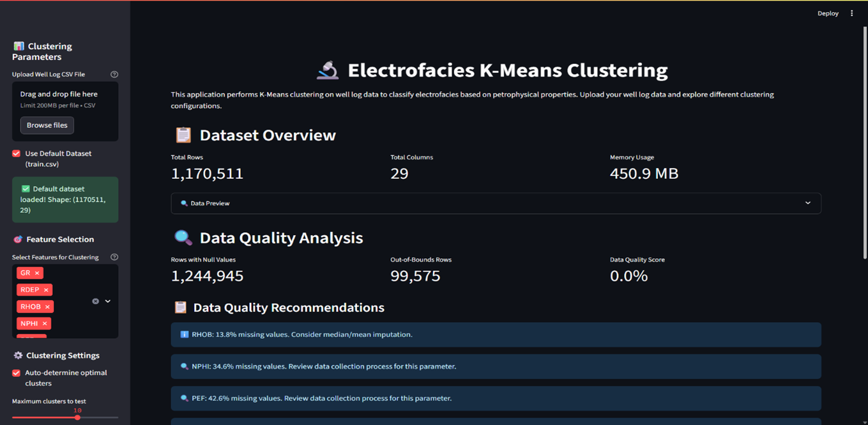Screen dimensions: 868x425
Task: Clear all selected features with the circular x icon
Action: click(96, 301)
